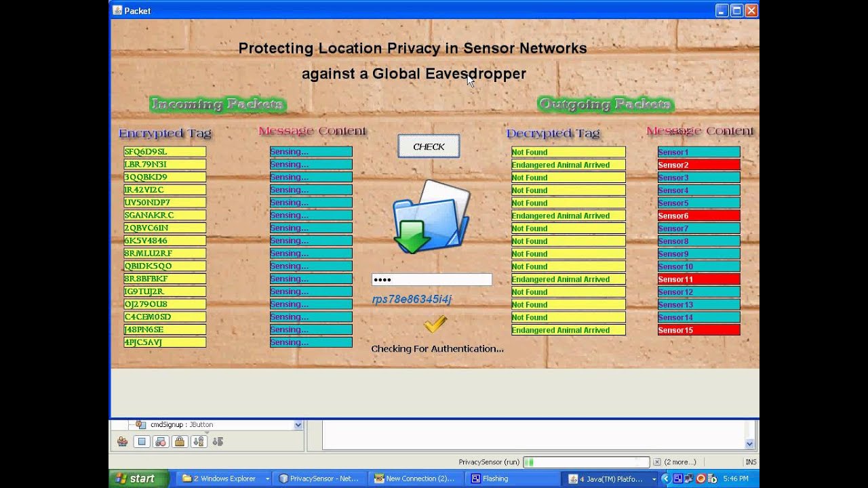
Task: Click the first navigator filter icon
Action: click(x=122, y=442)
